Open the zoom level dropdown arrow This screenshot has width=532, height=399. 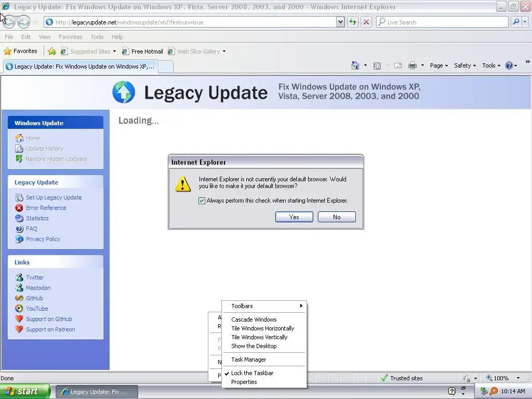(x=518, y=378)
